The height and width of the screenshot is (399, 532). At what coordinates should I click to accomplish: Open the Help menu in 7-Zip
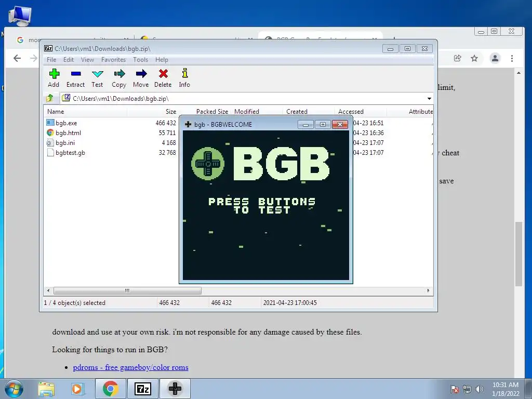tap(162, 60)
